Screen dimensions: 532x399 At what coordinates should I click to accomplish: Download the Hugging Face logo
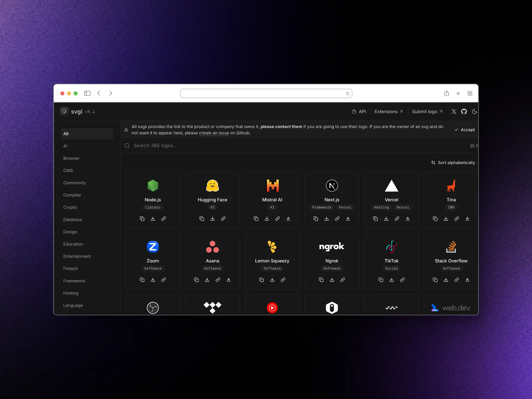coord(213,219)
